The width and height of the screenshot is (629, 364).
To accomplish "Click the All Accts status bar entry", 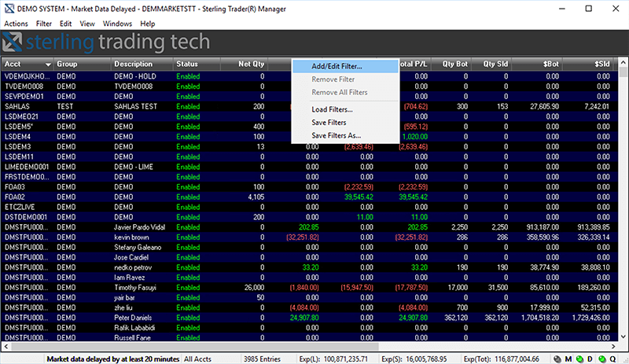I will (197, 359).
